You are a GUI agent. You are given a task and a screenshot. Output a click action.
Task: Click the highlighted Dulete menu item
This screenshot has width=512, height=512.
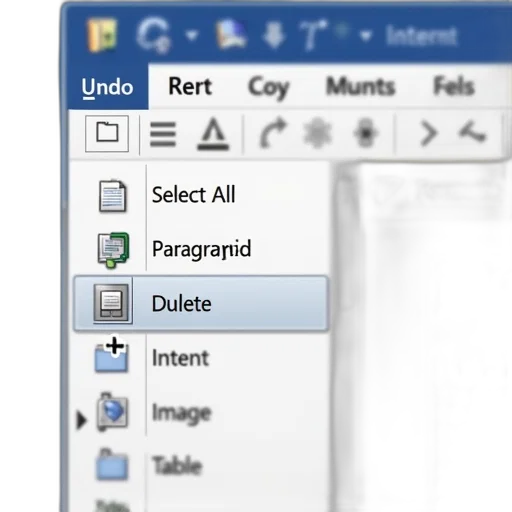201,303
